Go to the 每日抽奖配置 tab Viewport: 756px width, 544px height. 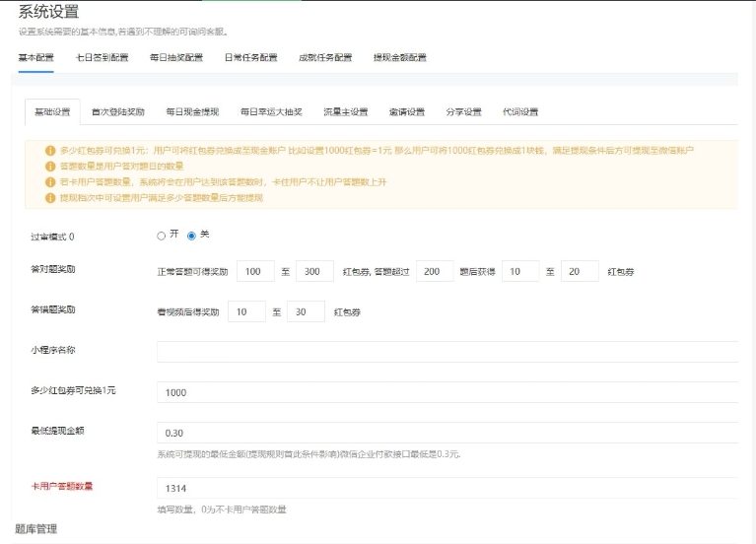[176, 58]
